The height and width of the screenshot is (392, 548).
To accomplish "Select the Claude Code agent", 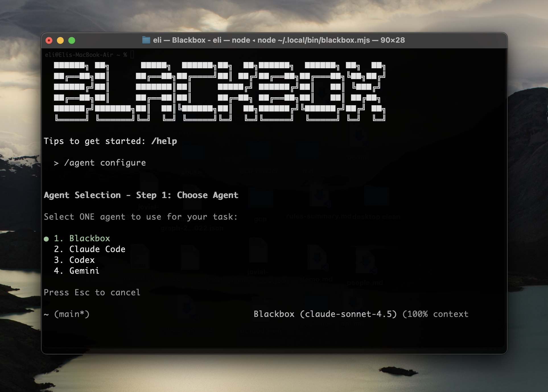I will click(97, 249).
